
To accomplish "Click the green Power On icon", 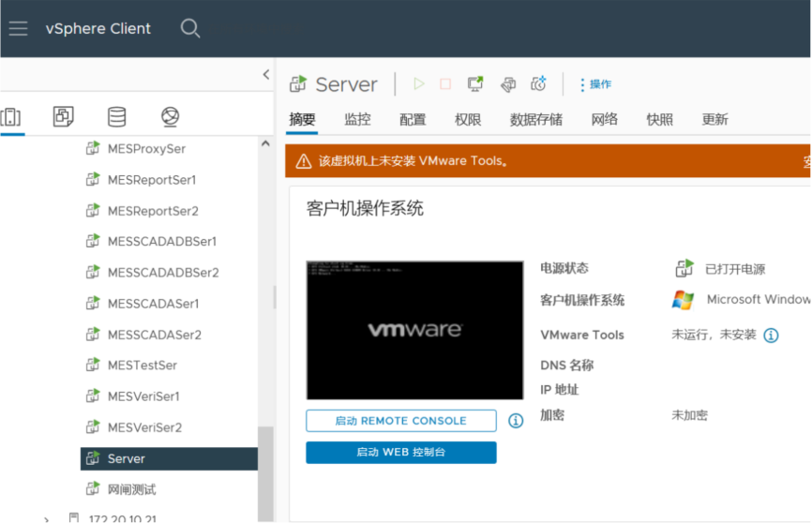I will click(x=418, y=84).
